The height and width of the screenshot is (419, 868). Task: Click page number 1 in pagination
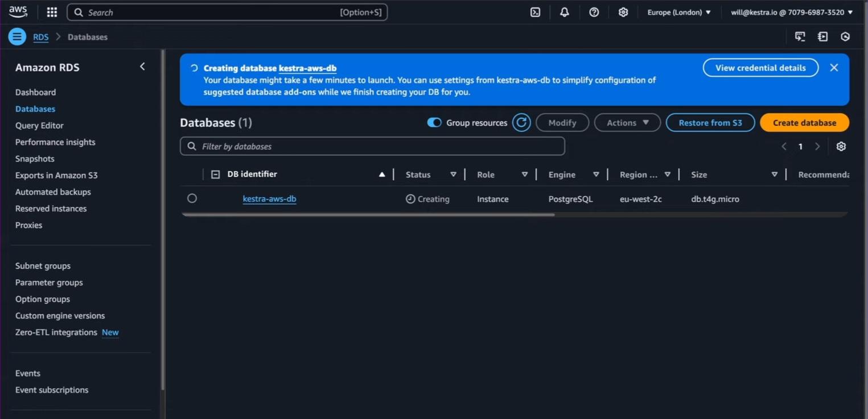[800, 146]
